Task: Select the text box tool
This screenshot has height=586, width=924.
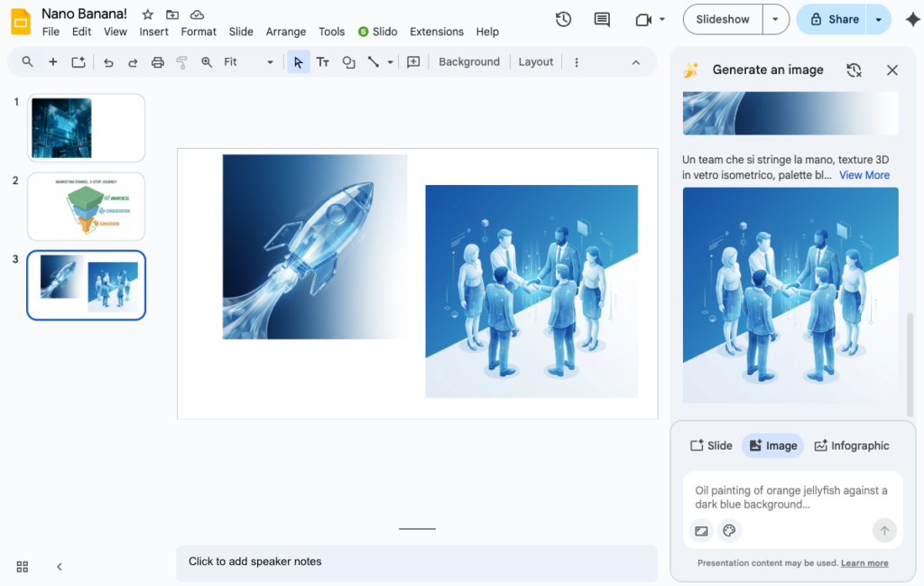Action: click(322, 62)
